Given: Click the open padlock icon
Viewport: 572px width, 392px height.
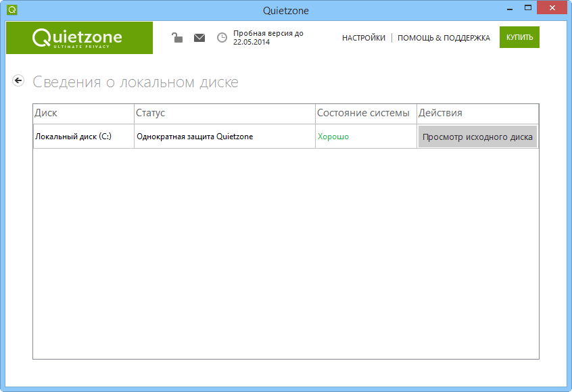Looking at the screenshot, I should (177, 38).
